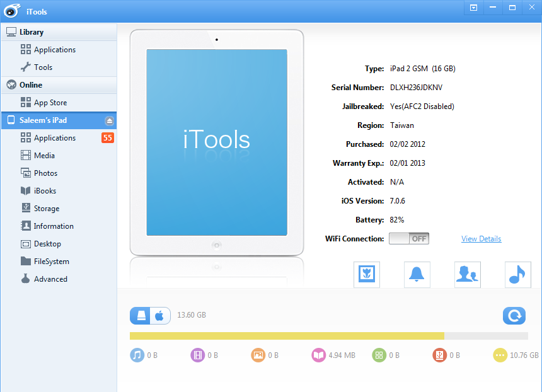Image resolution: width=542 pixels, height=392 pixels.
Task: Click the View Details link
Action: point(481,238)
